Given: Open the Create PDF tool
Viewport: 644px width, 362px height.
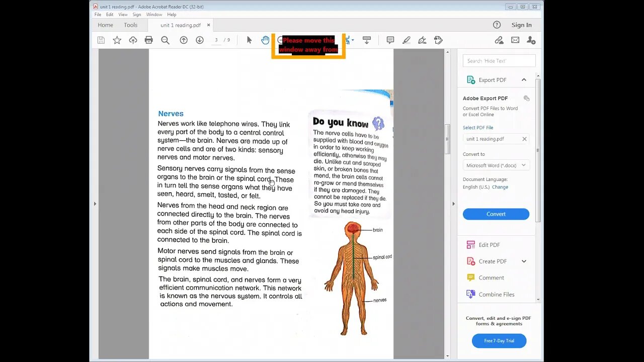Looking at the screenshot, I should point(493,261).
